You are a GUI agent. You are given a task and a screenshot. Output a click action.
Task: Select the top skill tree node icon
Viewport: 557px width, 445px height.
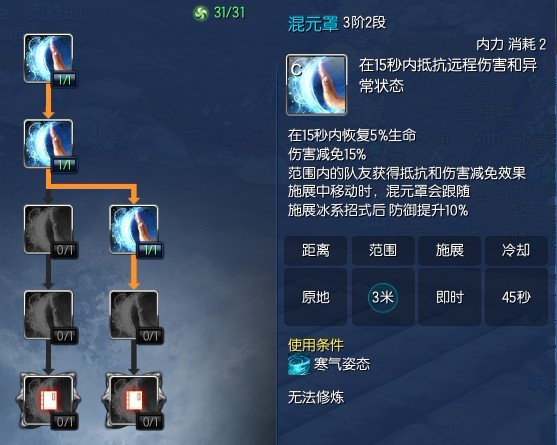tap(49, 59)
